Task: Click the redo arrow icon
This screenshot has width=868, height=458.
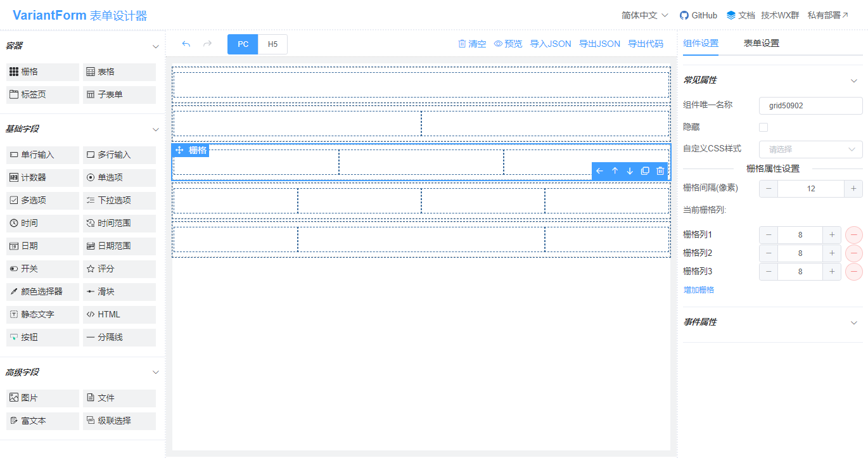Action: [x=207, y=44]
